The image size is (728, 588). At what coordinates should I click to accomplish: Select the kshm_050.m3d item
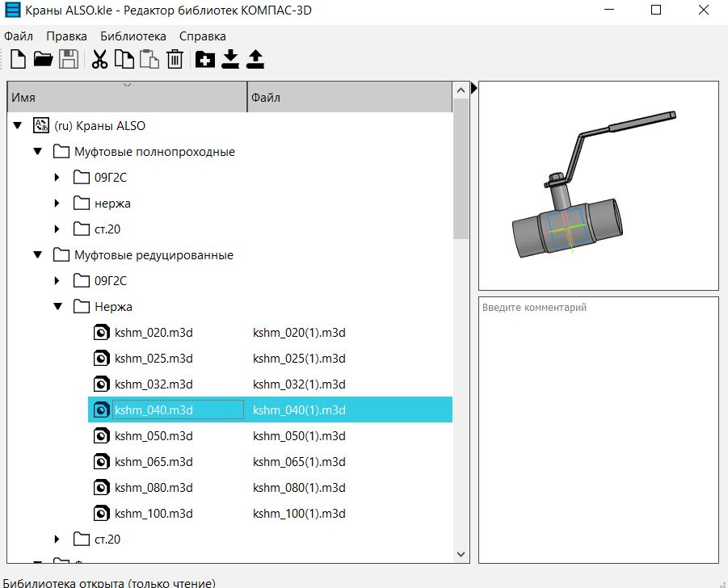click(x=154, y=436)
